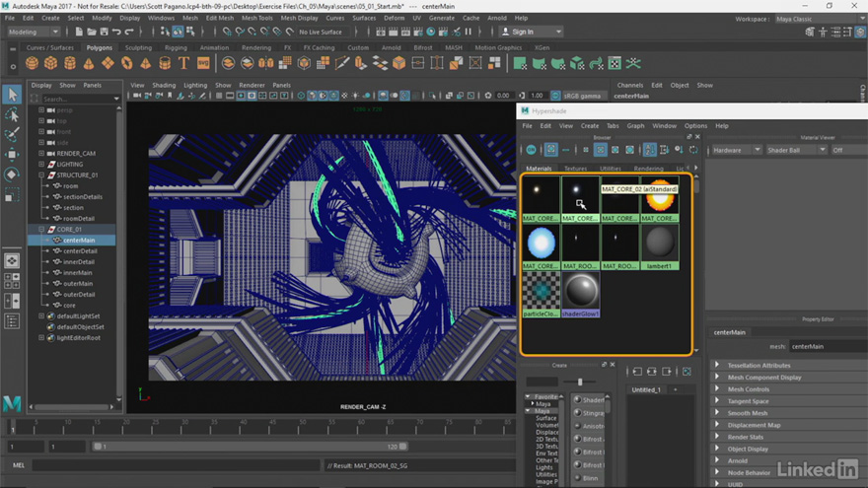Select centerDetail in the Outliner

pos(80,250)
